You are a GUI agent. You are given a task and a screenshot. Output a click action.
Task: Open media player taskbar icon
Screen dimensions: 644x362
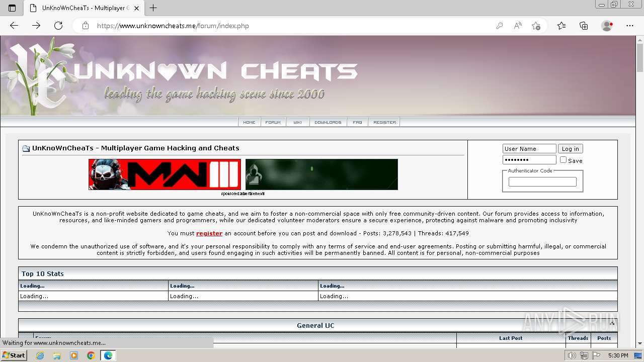[x=74, y=355]
